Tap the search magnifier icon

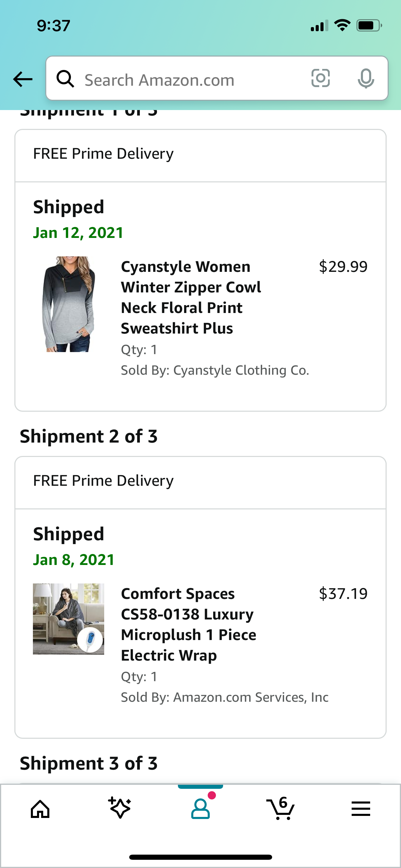[x=65, y=79]
